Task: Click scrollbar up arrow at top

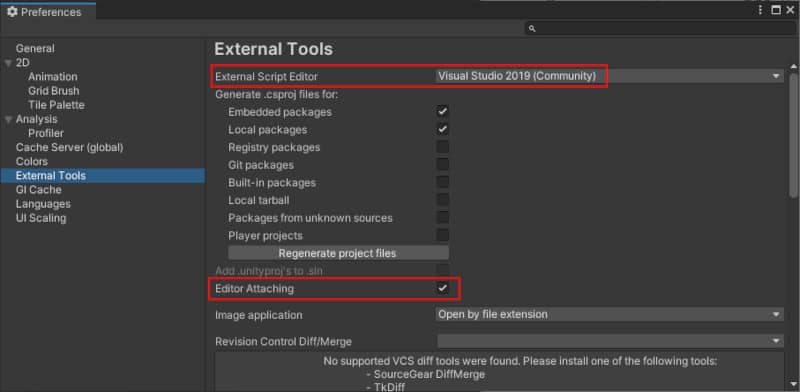Action: [x=793, y=67]
